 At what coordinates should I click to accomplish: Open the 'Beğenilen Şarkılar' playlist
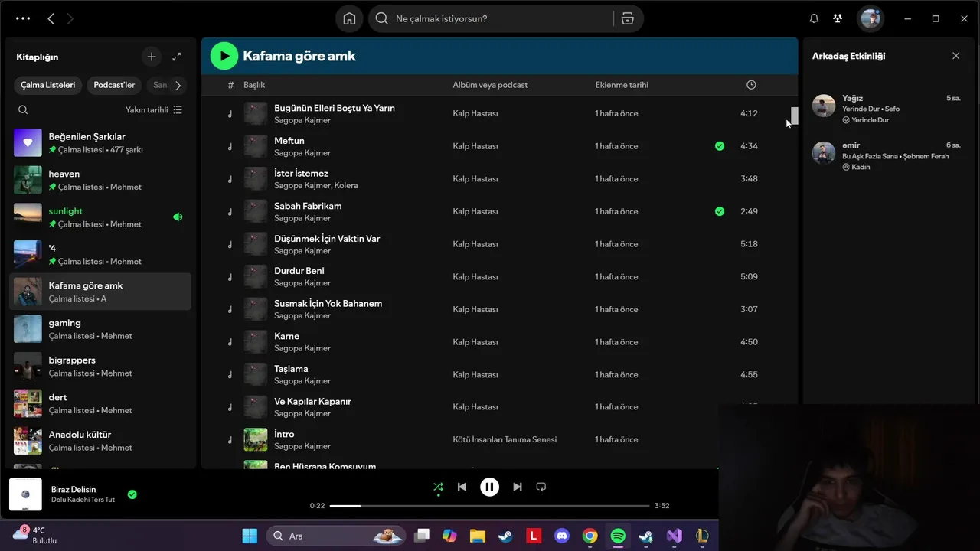pos(100,143)
